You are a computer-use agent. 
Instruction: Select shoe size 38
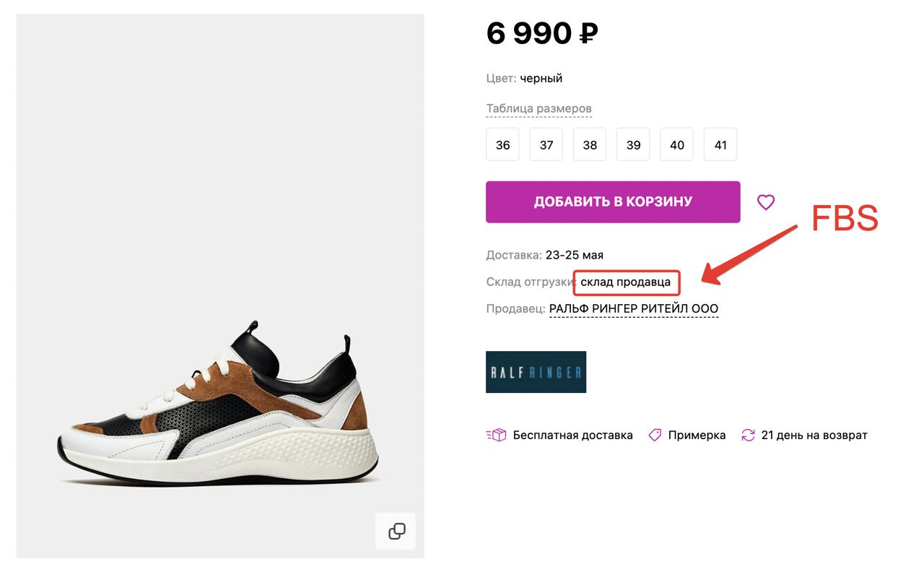[x=590, y=144]
